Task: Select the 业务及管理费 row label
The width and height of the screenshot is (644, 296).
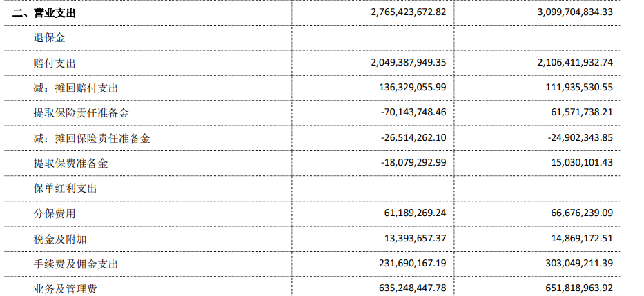Action: pyautogui.click(x=66, y=289)
